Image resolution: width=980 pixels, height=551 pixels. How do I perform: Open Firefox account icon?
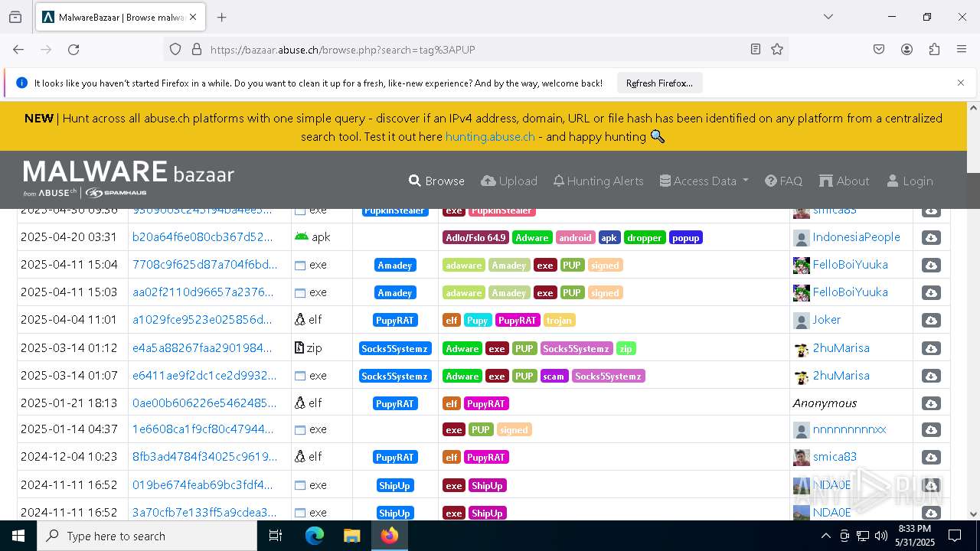click(906, 49)
